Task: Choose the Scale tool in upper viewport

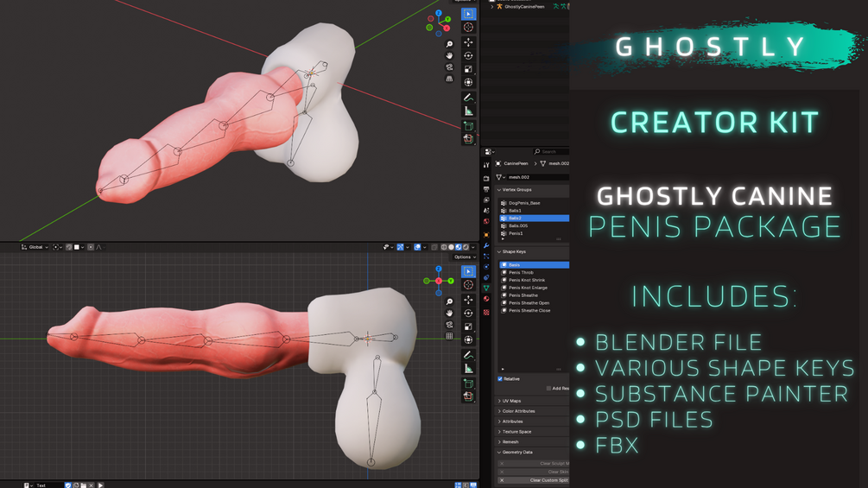Action: [x=468, y=69]
